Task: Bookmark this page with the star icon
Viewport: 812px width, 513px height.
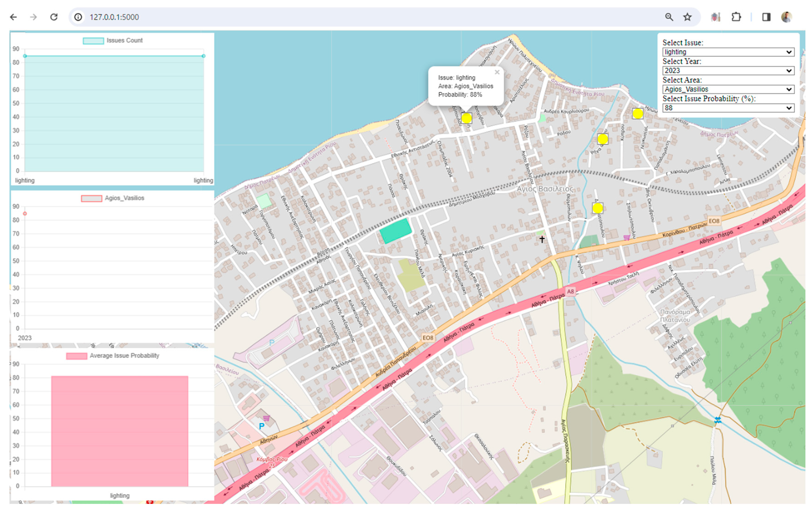Action: pos(687,17)
